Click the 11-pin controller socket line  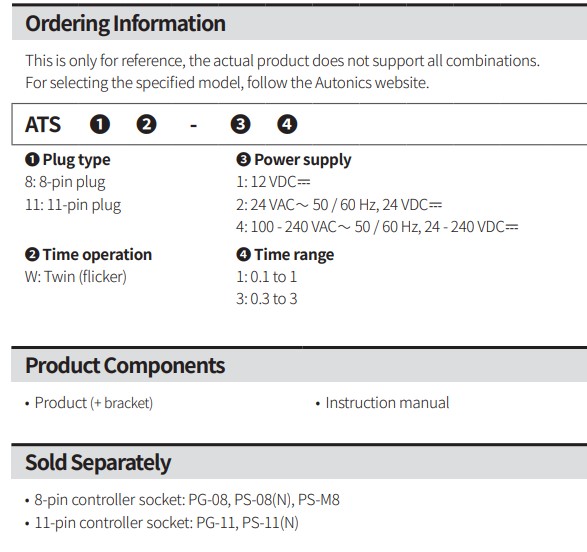point(162,523)
